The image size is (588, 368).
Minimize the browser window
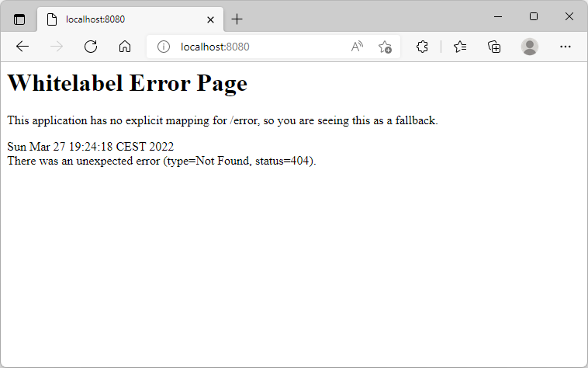(497, 16)
